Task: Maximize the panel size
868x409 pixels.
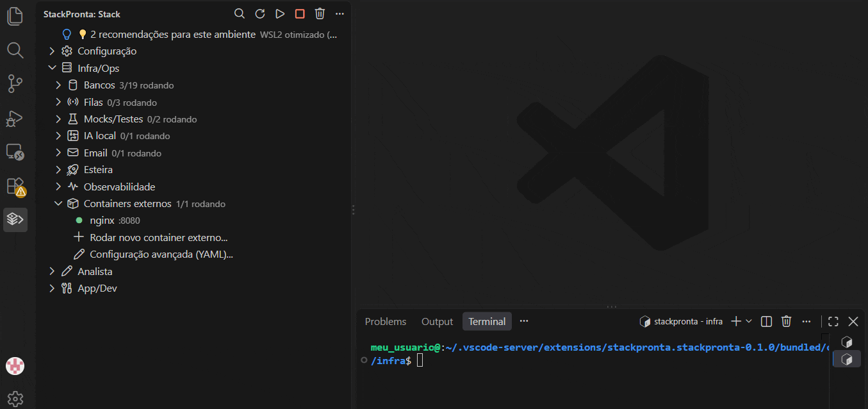Action: click(x=833, y=321)
